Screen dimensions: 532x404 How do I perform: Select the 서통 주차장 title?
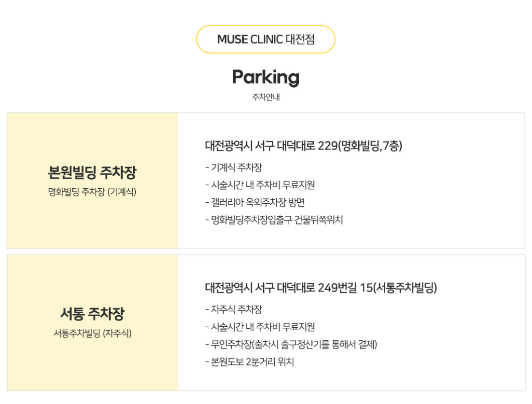[x=92, y=314]
